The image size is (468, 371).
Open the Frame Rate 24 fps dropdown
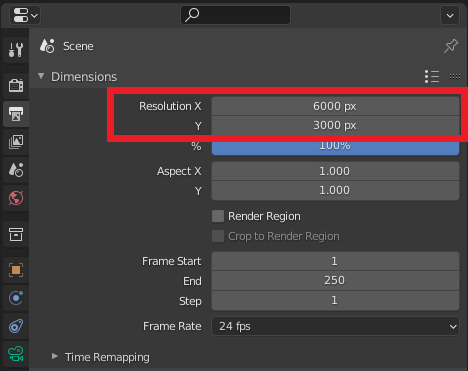coord(335,326)
